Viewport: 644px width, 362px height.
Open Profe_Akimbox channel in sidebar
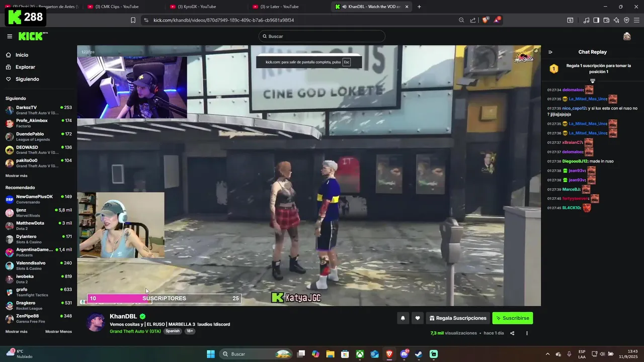tap(38, 123)
